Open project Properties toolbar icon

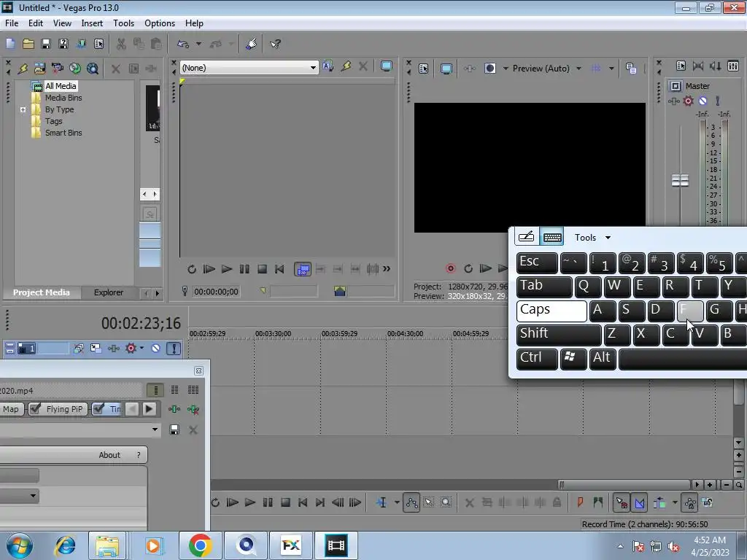[x=98, y=44]
